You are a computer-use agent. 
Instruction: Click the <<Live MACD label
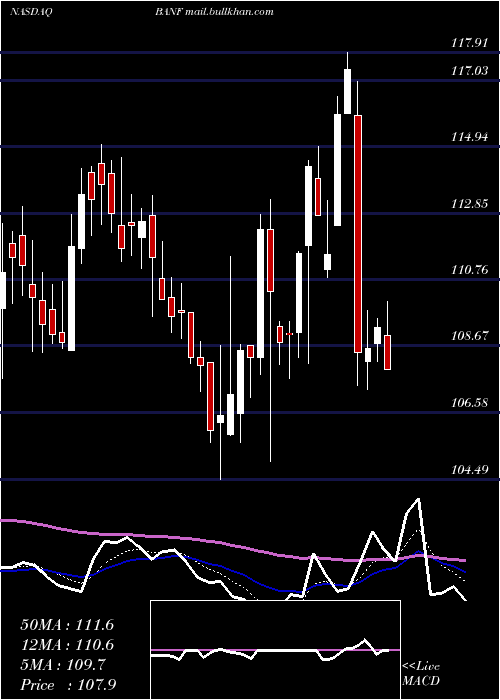coord(421,674)
